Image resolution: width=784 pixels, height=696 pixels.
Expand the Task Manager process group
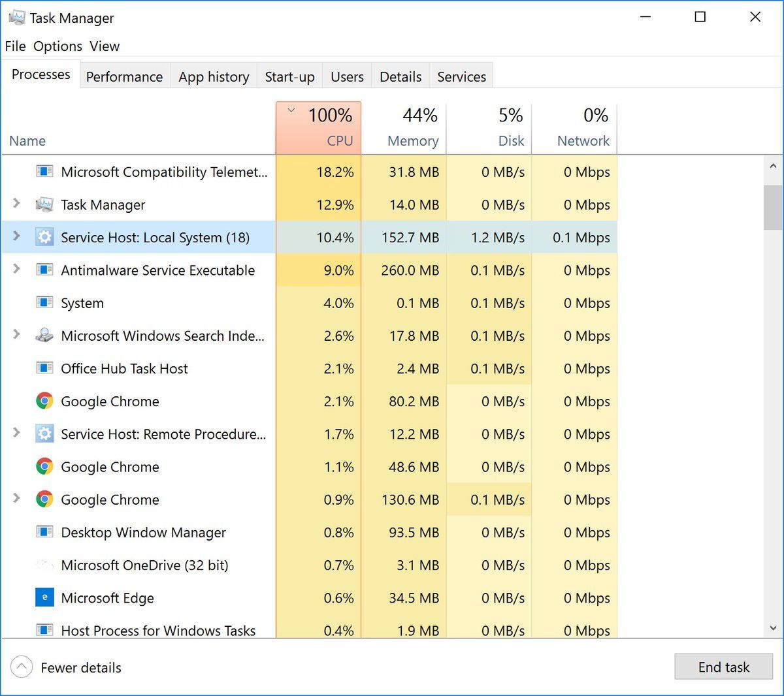16,204
